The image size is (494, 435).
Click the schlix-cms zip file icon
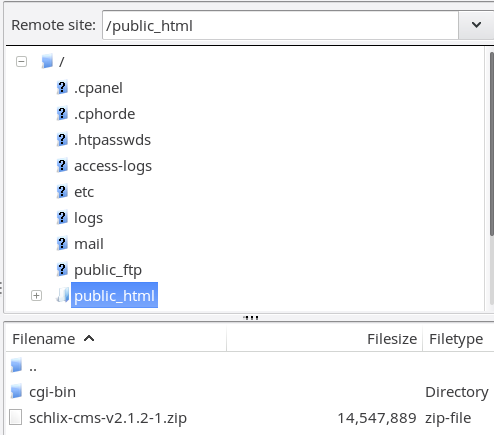(16, 417)
